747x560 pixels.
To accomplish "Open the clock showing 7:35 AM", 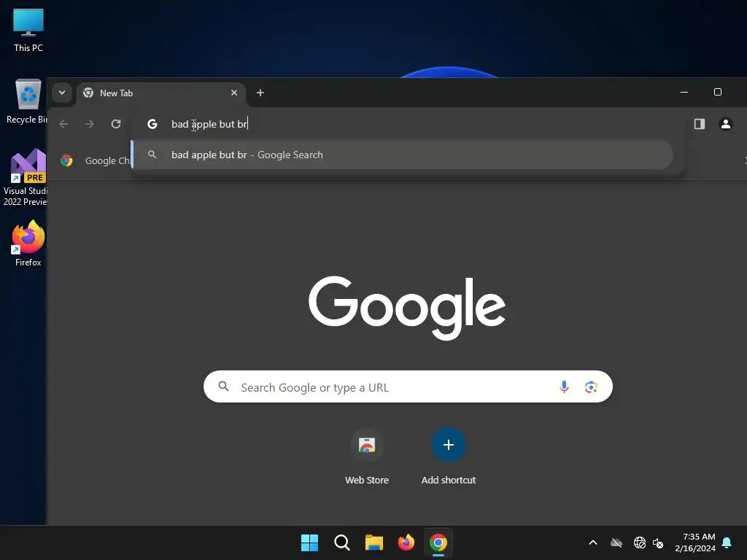I will [x=695, y=542].
